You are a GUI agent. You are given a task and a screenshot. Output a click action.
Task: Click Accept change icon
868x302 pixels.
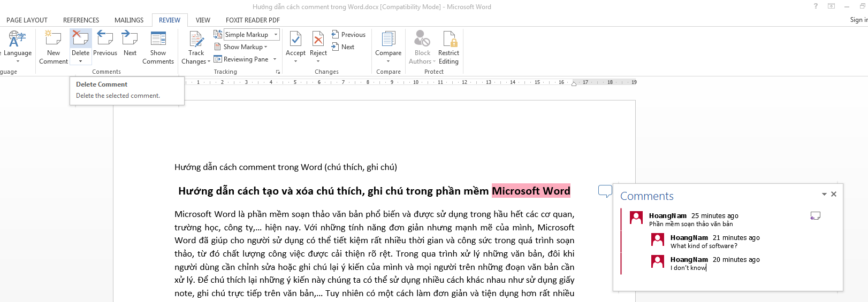pos(295,39)
